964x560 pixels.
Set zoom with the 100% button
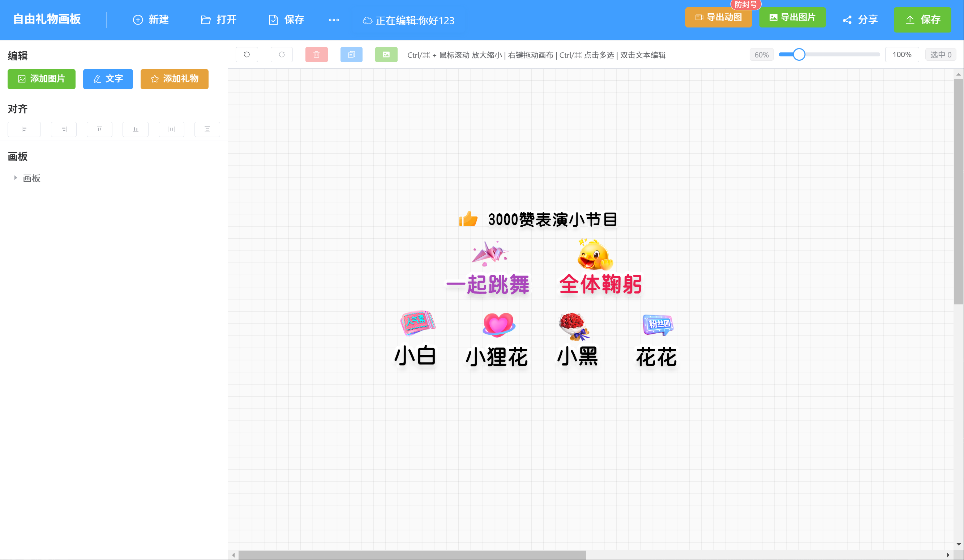pyautogui.click(x=901, y=55)
